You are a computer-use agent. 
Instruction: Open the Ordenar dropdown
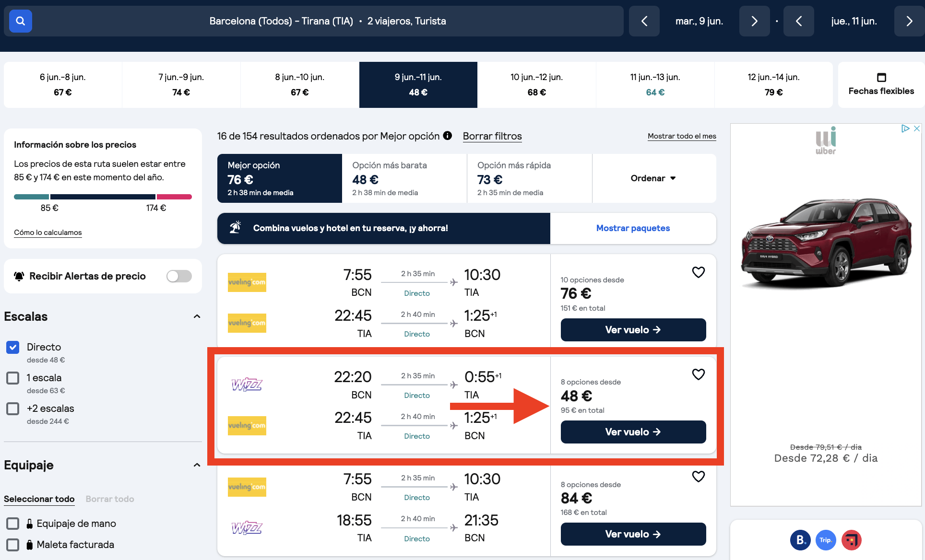coord(653,178)
